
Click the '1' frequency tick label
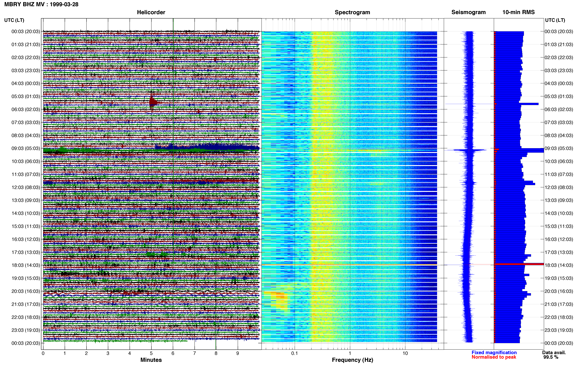(350, 353)
